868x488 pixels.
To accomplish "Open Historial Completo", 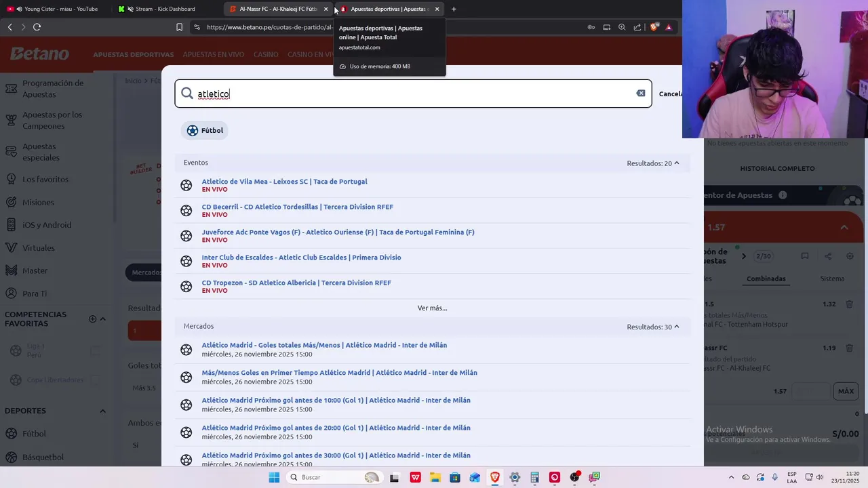I will 777,168.
